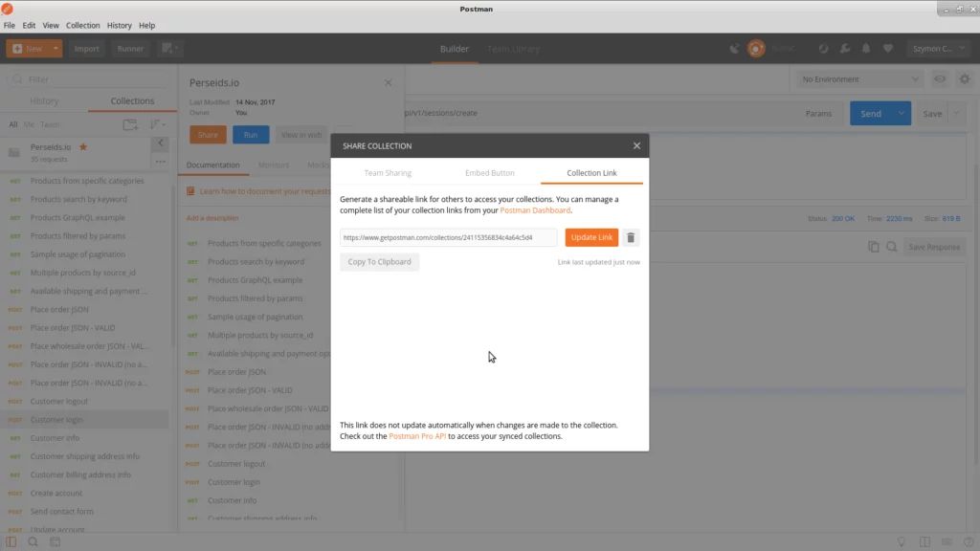Screen dimensions: 980x551
Task: Open the No Environment dropdown
Action: click(860, 79)
